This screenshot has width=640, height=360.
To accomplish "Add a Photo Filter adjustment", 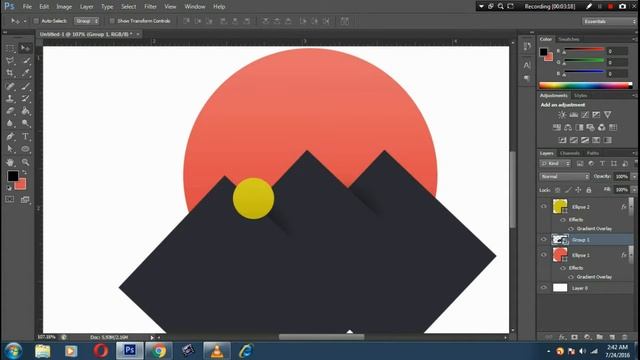I will click(591, 127).
